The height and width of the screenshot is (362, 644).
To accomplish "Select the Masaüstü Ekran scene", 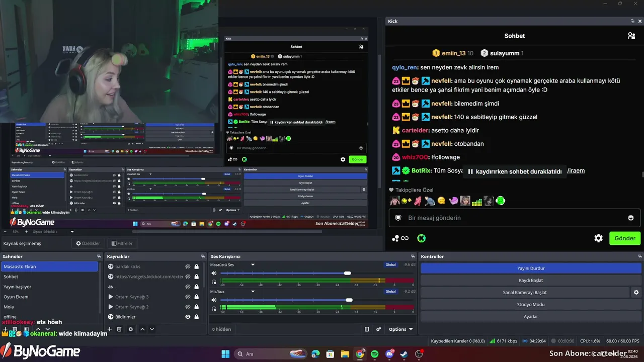I will click(x=49, y=266).
